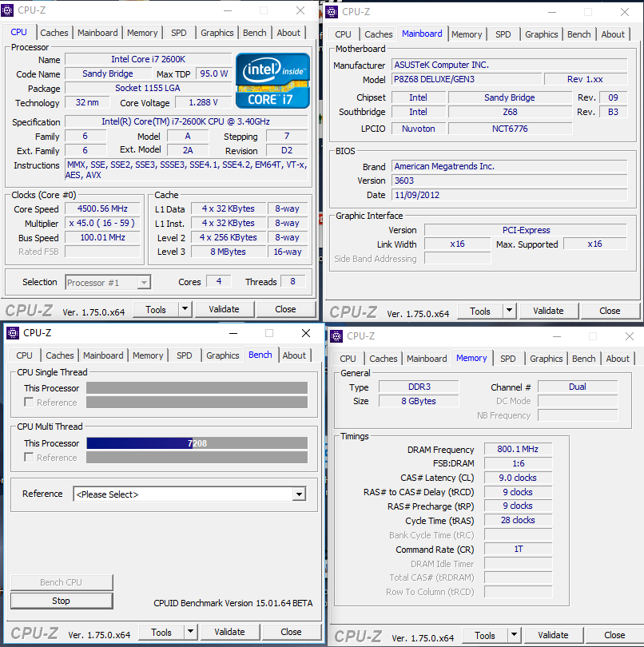Click the LPCIO NCT6776 value
Image resolution: width=644 pixels, height=647 pixels.
pyautogui.click(x=511, y=129)
